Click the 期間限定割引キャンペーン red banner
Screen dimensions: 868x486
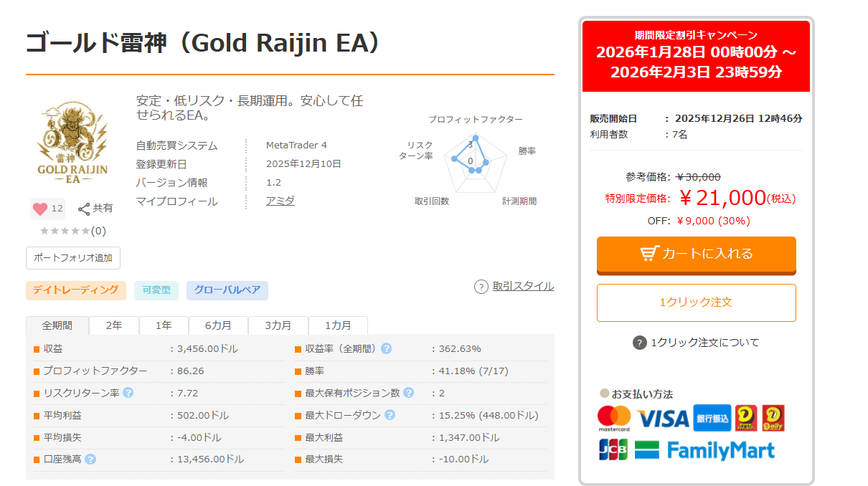coord(696,56)
